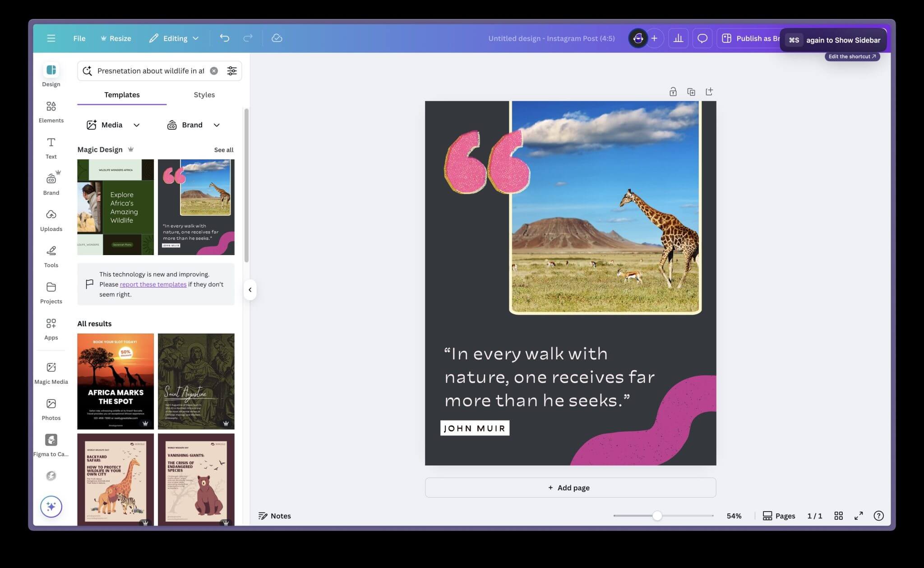Switch to the Styles tab
924x568 pixels.
(x=204, y=95)
